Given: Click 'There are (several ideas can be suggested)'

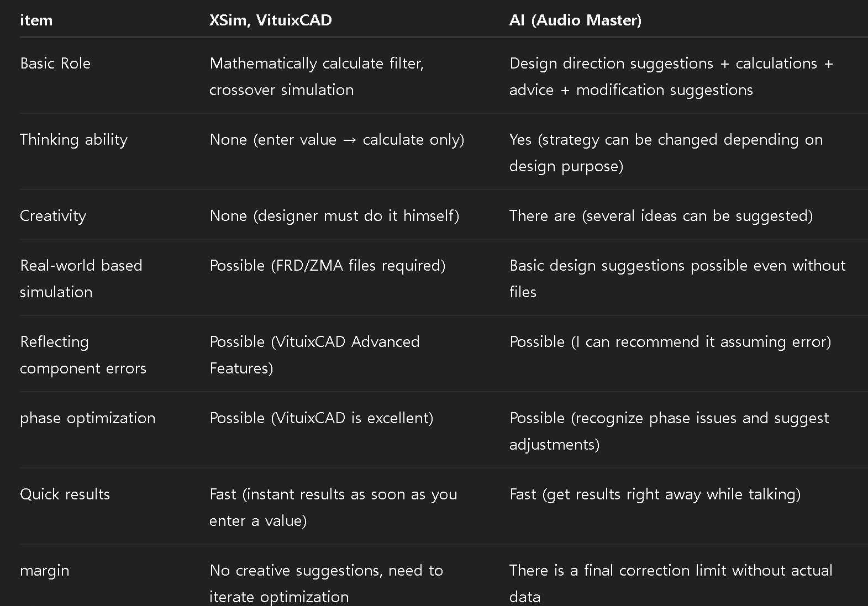Looking at the screenshot, I should coord(661,216).
